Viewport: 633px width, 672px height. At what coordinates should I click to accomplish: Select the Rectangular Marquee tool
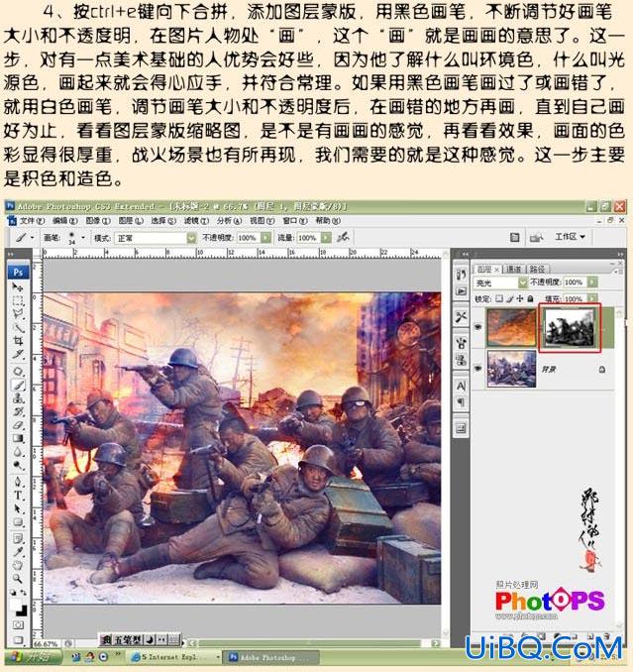pyautogui.click(x=18, y=300)
